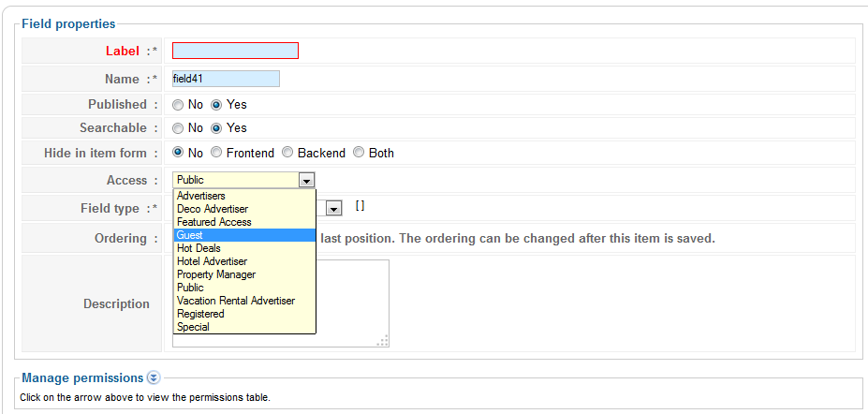Viewport: 868px width, 414px height.
Task: Set Published to No
Action: tap(178, 105)
